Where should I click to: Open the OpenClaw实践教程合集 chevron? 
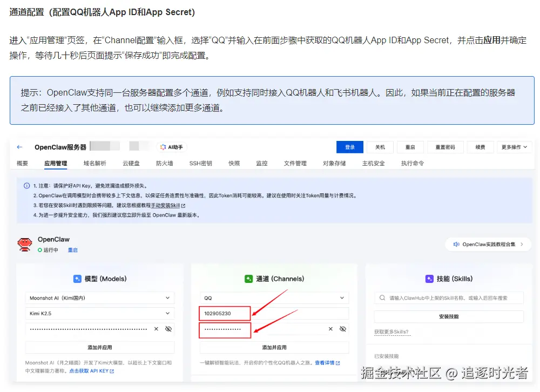pos(522,244)
